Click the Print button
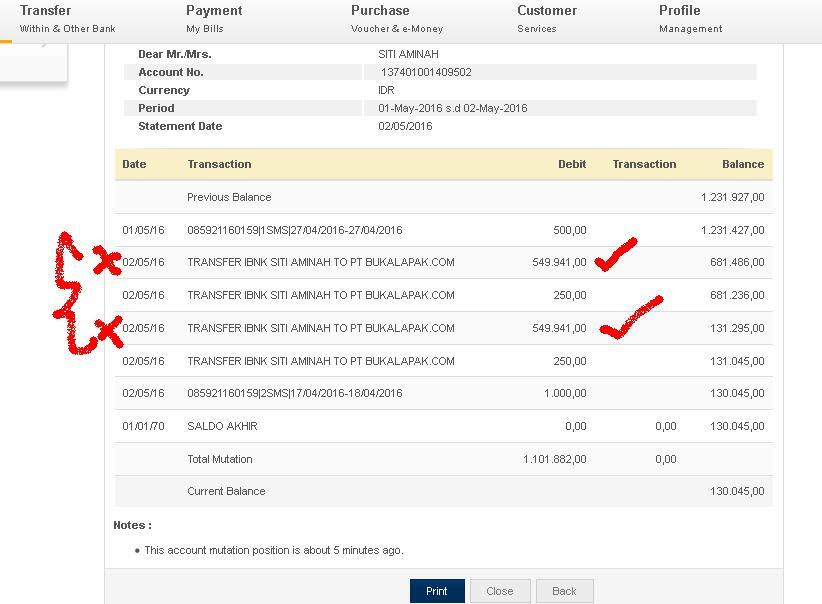822x604 pixels. coord(437,591)
